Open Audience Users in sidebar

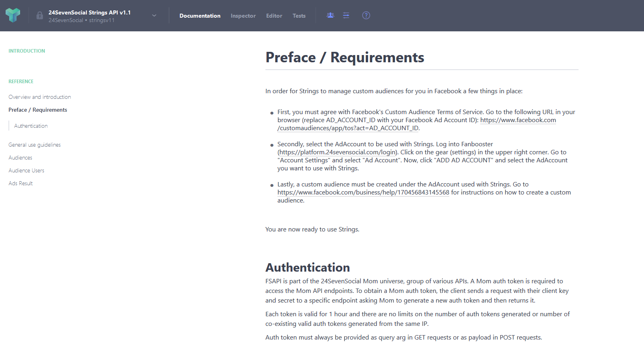point(26,170)
